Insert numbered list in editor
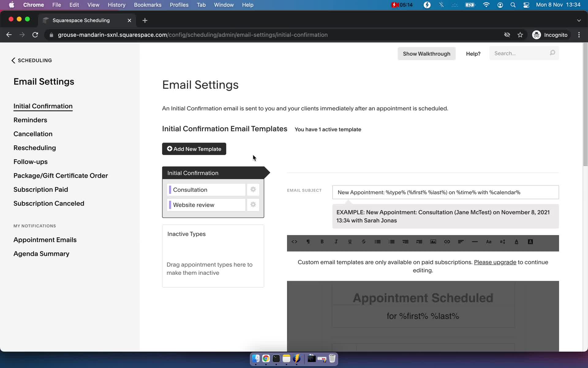588x368 pixels. 391,242
